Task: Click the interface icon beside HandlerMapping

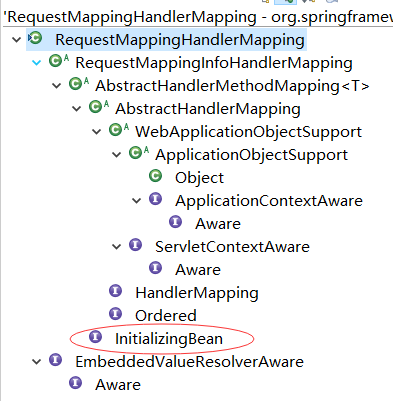Action: coord(115,291)
